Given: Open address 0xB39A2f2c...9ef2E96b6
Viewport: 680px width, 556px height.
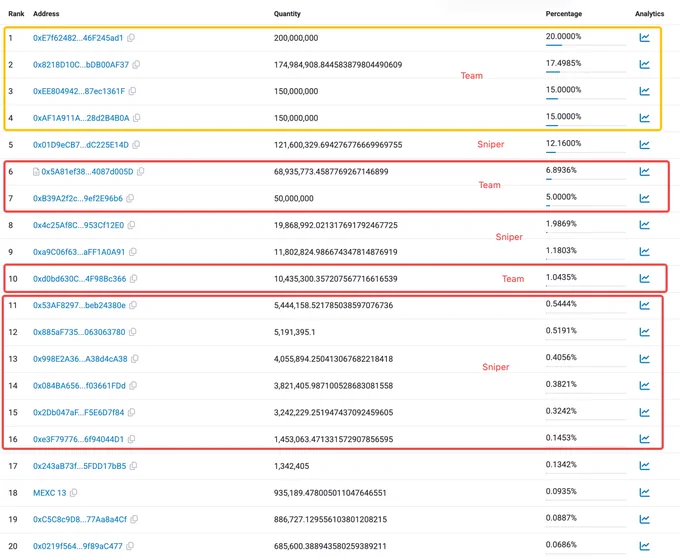Looking at the screenshot, I should click(x=78, y=198).
